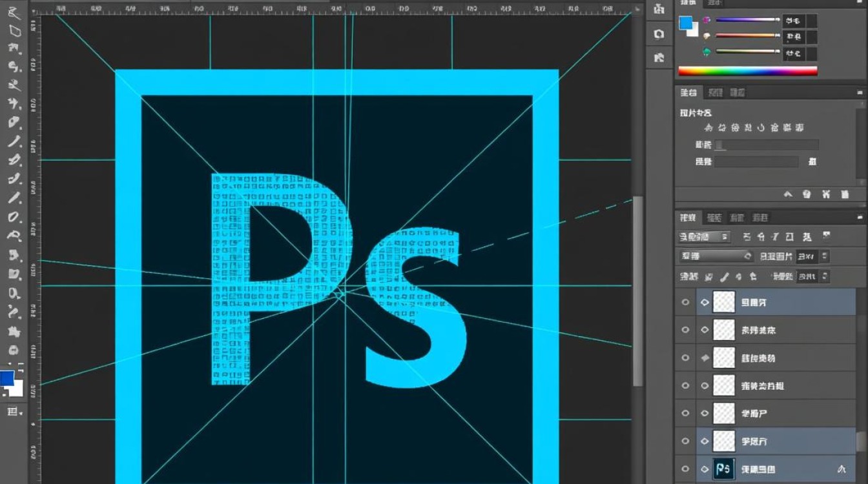868x484 pixels.
Task: Click the green icon beside the bottom color slider
Action: (x=706, y=52)
